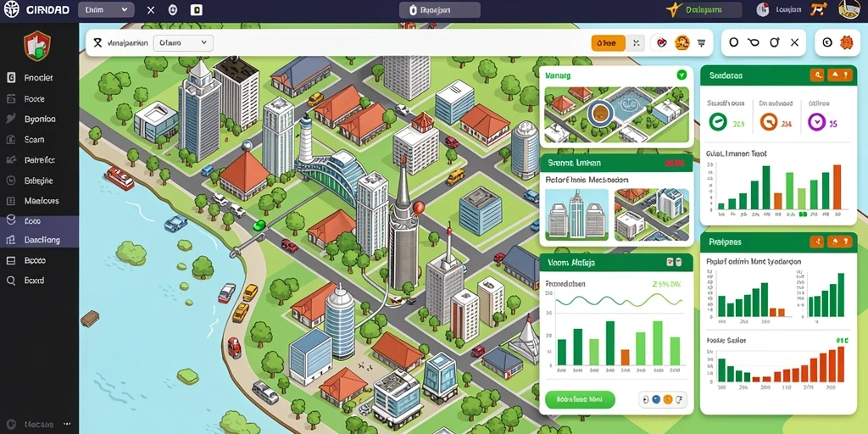
Task: Select the blue radio dot in bottom panel
Action: (x=656, y=398)
